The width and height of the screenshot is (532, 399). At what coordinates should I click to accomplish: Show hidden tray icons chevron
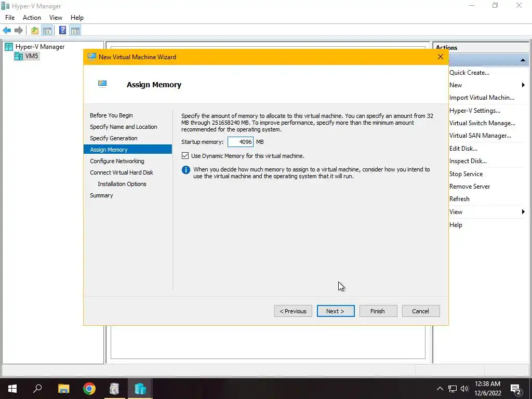[440, 389]
